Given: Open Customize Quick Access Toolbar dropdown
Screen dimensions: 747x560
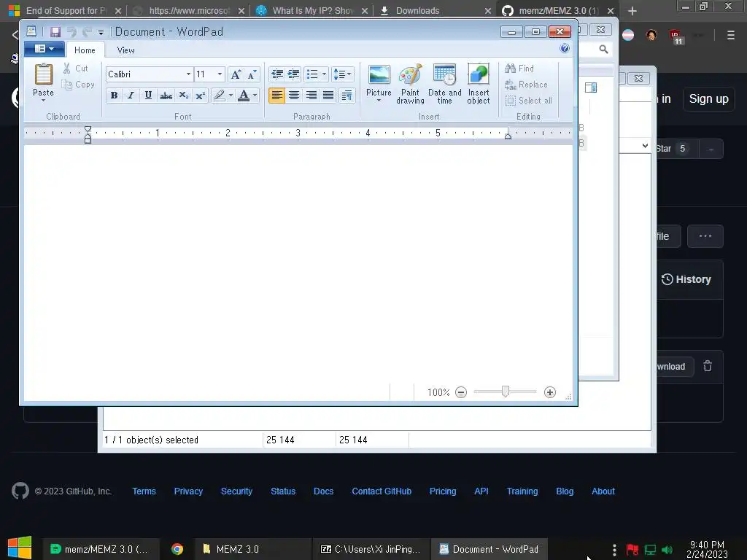Looking at the screenshot, I should [101, 32].
